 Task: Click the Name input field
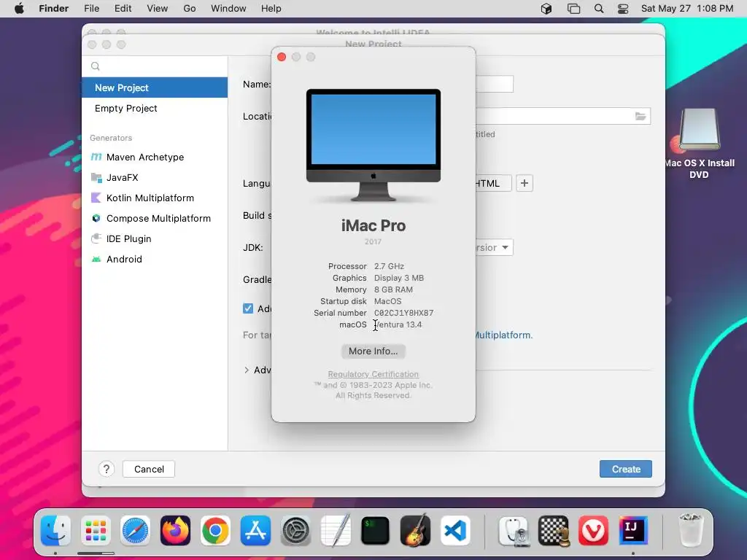(x=494, y=85)
